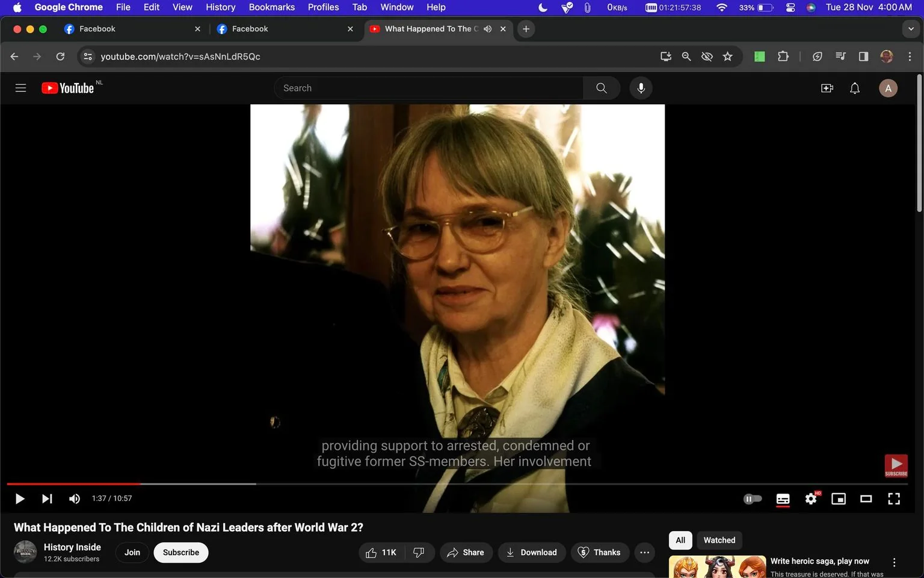Image resolution: width=924 pixels, height=578 pixels.
Task: Open macOS Control Center icon
Action: click(790, 7)
